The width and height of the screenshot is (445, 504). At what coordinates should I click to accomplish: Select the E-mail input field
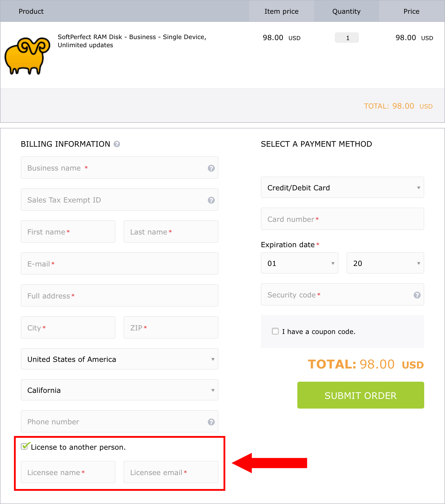(x=119, y=263)
